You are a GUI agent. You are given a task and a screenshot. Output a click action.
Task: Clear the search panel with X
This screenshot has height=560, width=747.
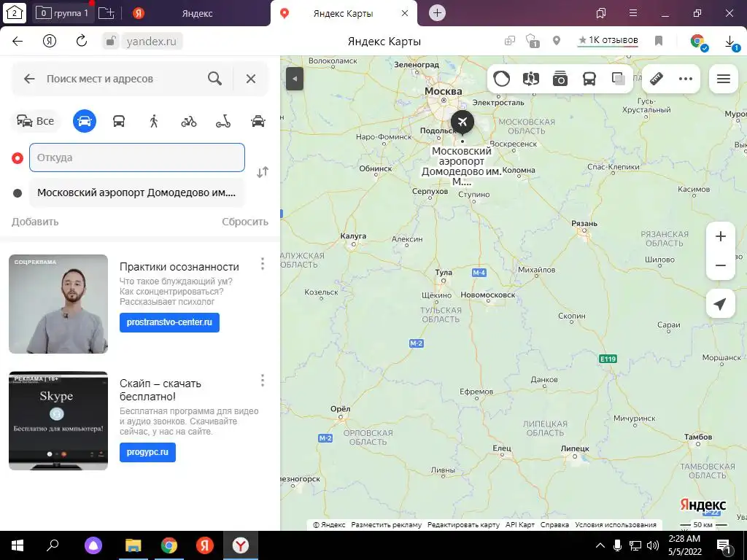click(251, 79)
